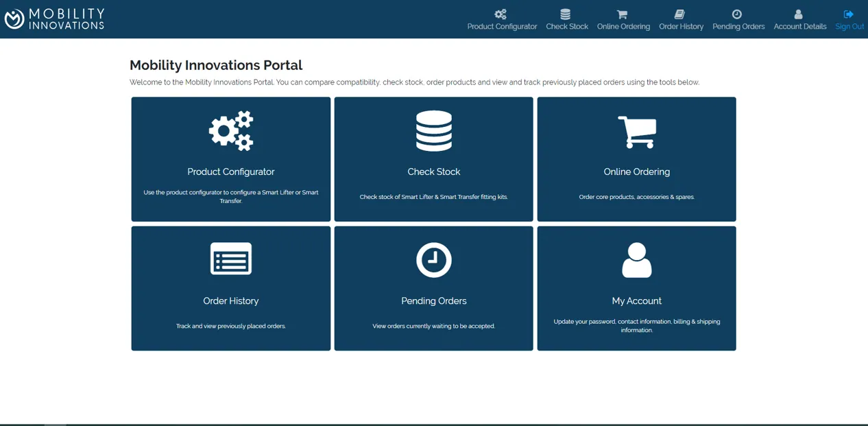Click the large shopping cart icon on Online Ordering tile
The height and width of the screenshot is (426, 868).
pyautogui.click(x=637, y=132)
